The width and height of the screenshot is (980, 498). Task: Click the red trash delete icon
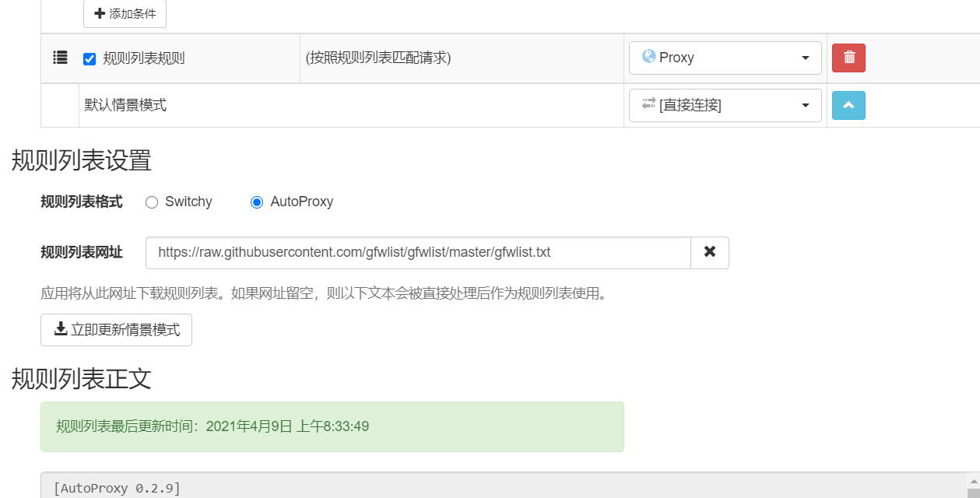pos(848,57)
